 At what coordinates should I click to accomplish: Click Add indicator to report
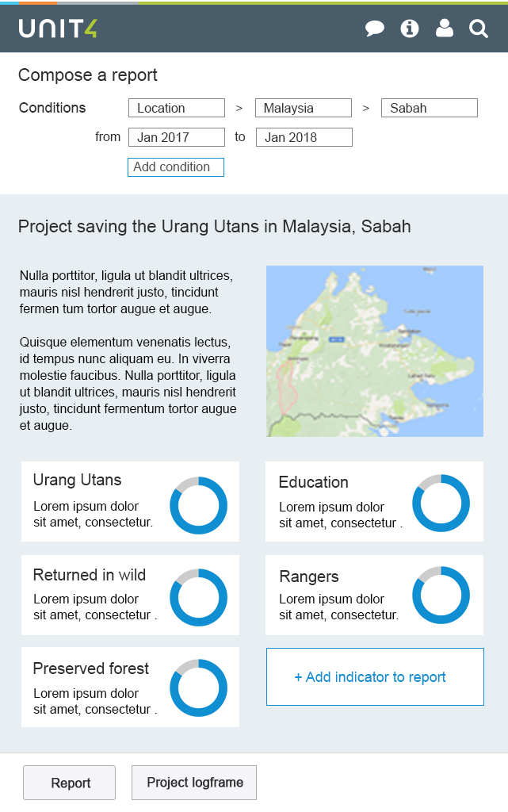coord(375,677)
